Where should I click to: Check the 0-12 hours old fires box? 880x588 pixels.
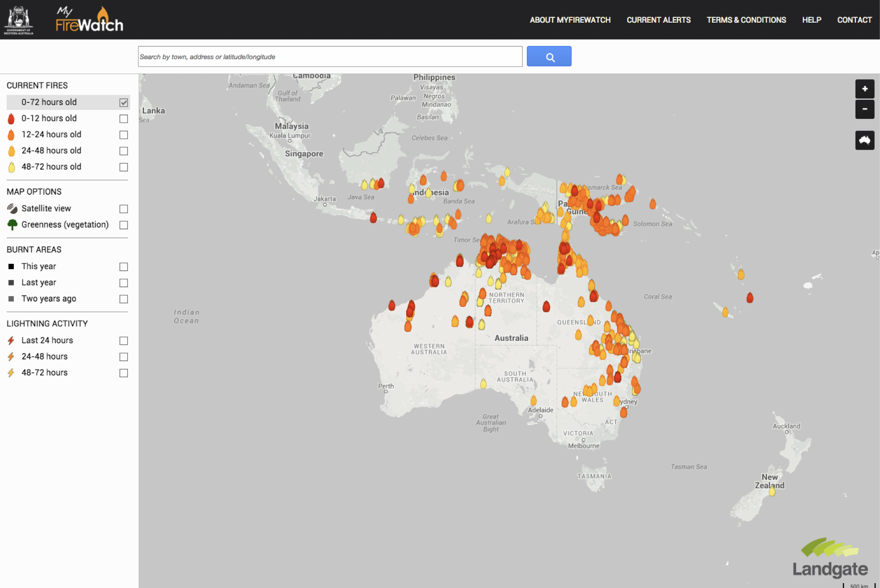123,118
